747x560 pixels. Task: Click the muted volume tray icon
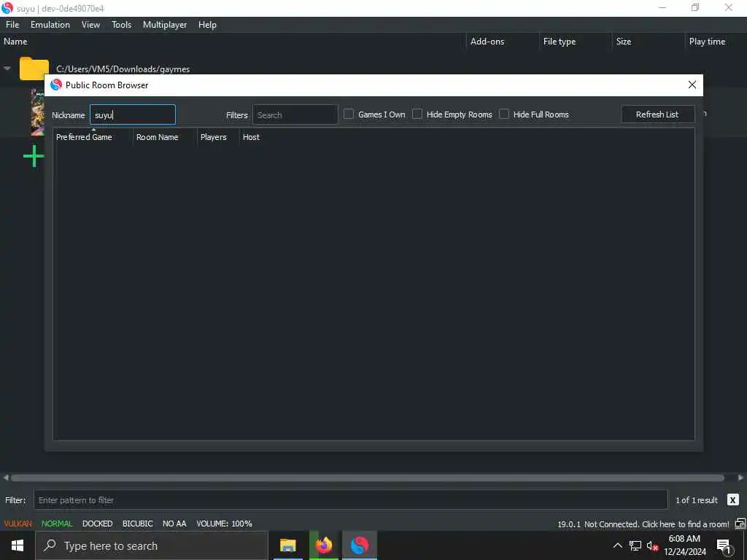(652, 546)
